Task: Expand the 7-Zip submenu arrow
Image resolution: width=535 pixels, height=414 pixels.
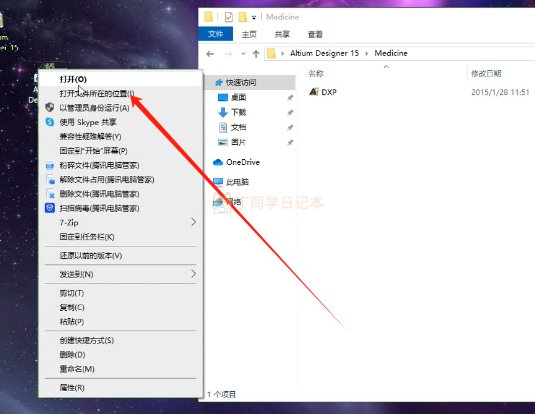Action: tap(193, 222)
